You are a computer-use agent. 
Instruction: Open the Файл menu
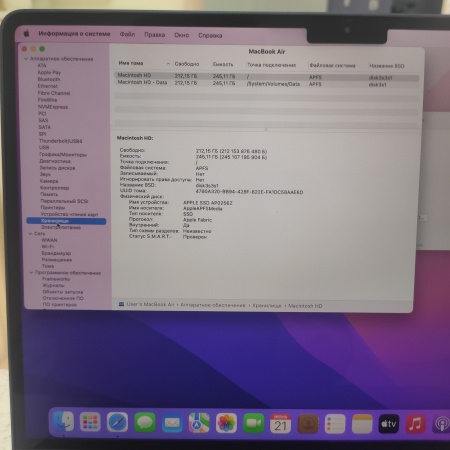(127, 34)
